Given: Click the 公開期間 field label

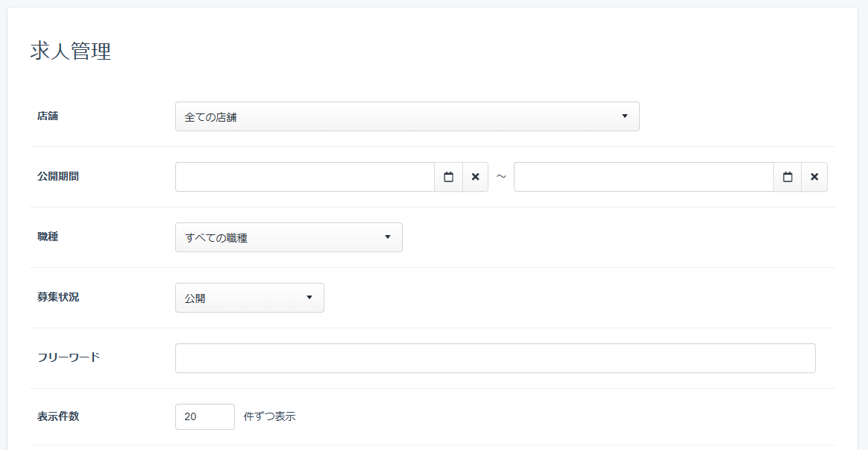Looking at the screenshot, I should point(58,177).
